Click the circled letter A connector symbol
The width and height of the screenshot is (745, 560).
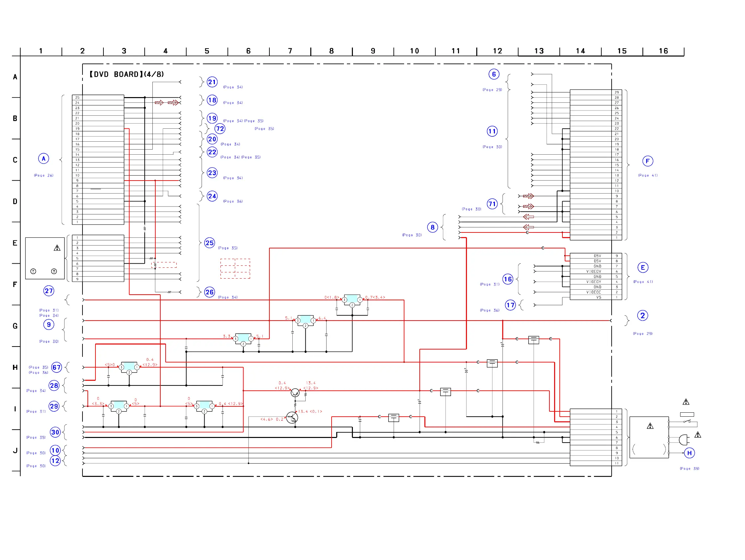click(x=44, y=159)
